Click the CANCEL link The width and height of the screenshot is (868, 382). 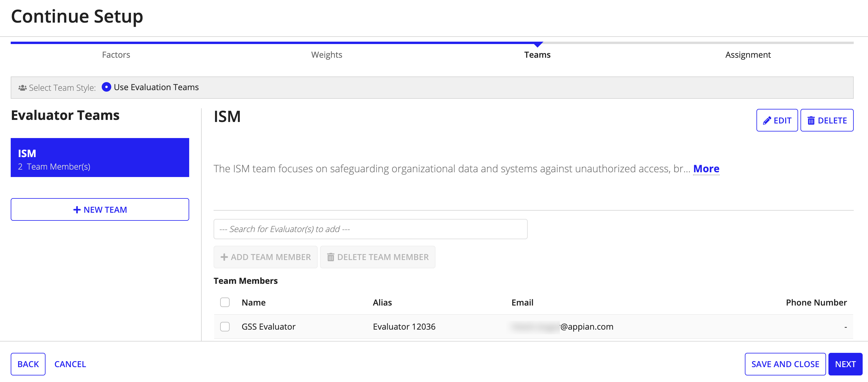coord(70,364)
